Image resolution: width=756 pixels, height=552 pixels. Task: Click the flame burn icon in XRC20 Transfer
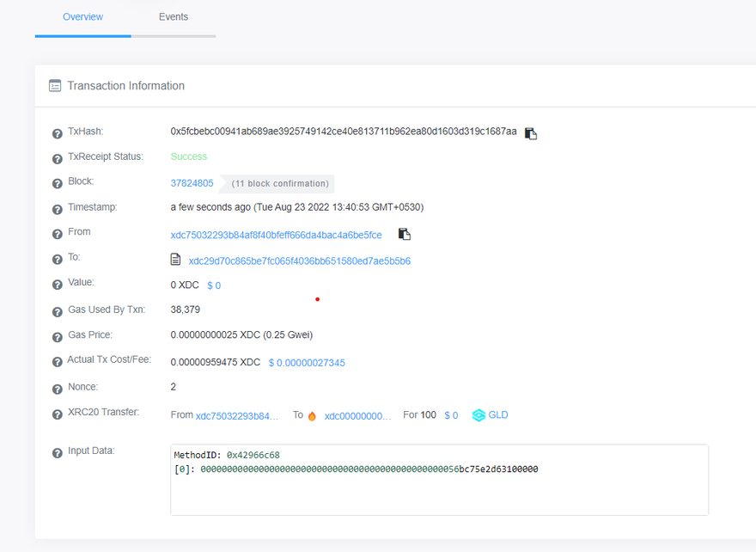(312, 416)
